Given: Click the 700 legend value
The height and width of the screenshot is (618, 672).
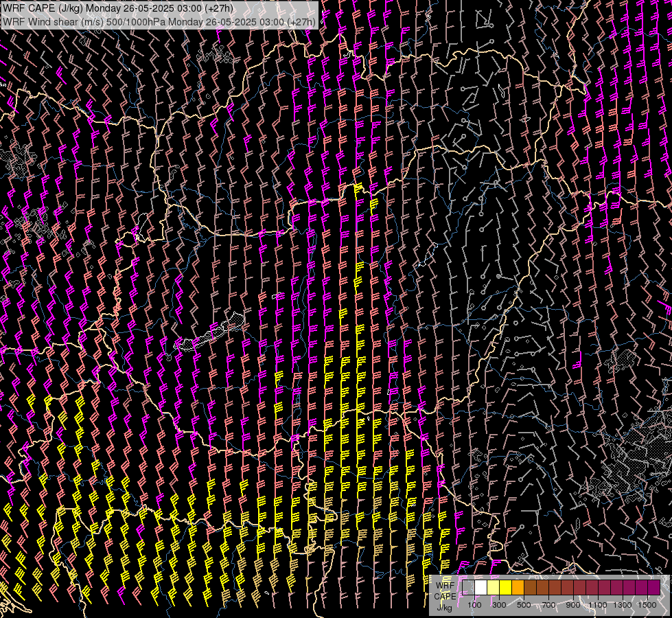Looking at the screenshot, I should 548,605.
